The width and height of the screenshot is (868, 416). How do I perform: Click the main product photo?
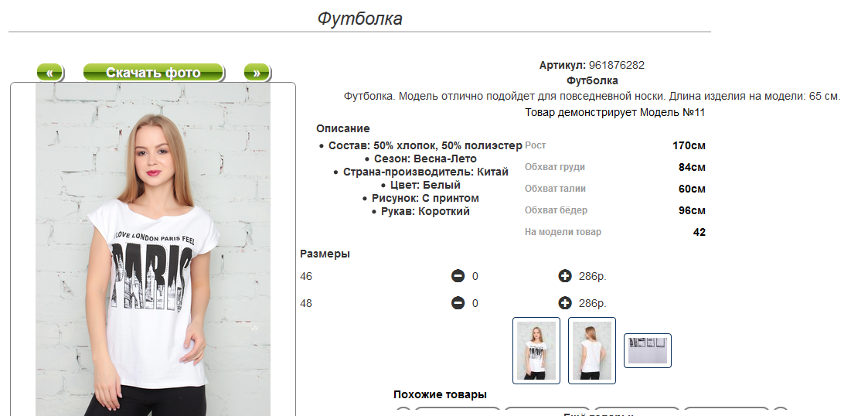(x=153, y=249)
